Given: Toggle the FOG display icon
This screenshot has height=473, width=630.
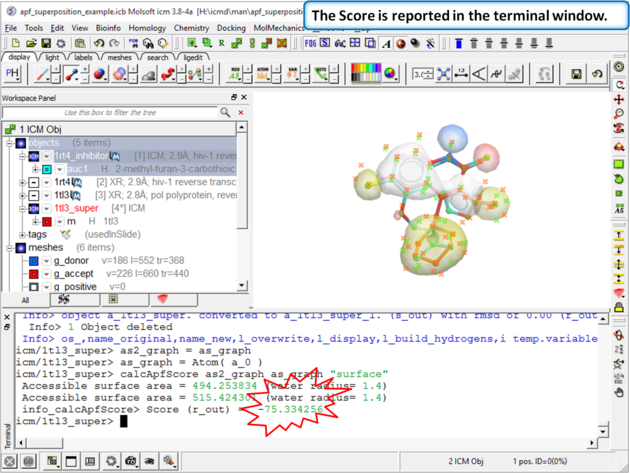Looking at the screenshot, I should (311, 44).
